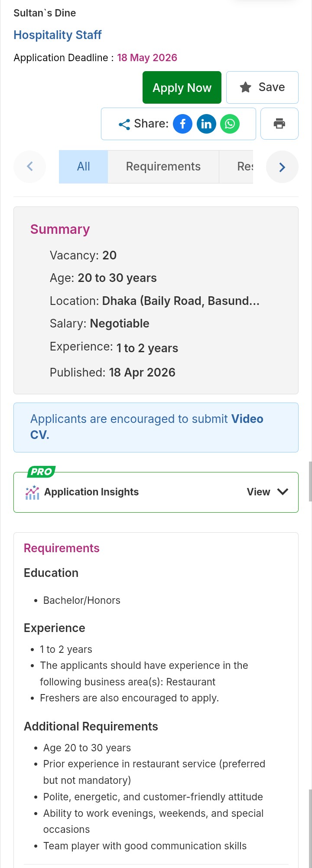The height and width of the screenshot is (868, 312).
Task: Share this job on Facebook
Action: coord(182,124)
